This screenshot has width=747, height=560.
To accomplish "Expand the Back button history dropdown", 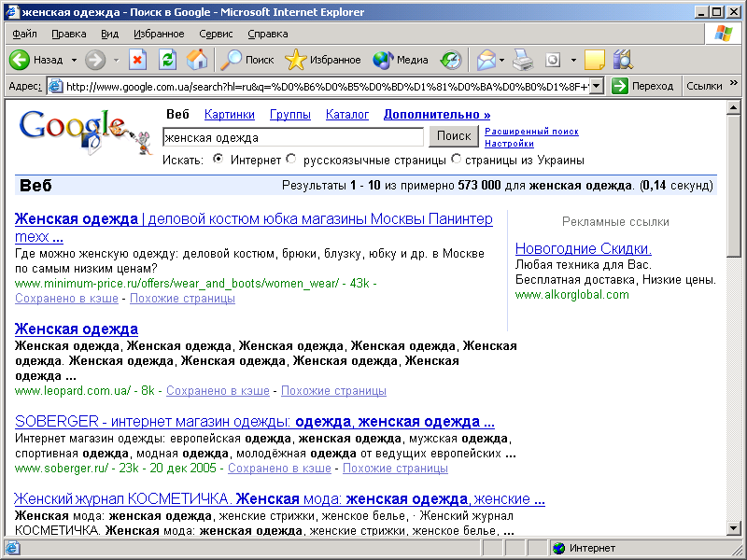I will (x=74, y=60).
